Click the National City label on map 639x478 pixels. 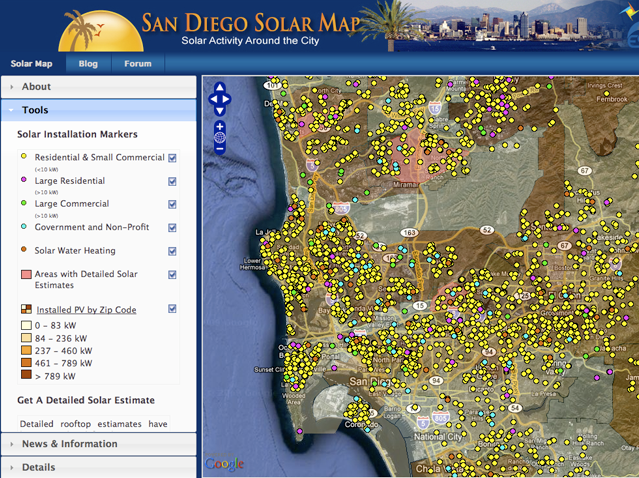coord(438,436)
